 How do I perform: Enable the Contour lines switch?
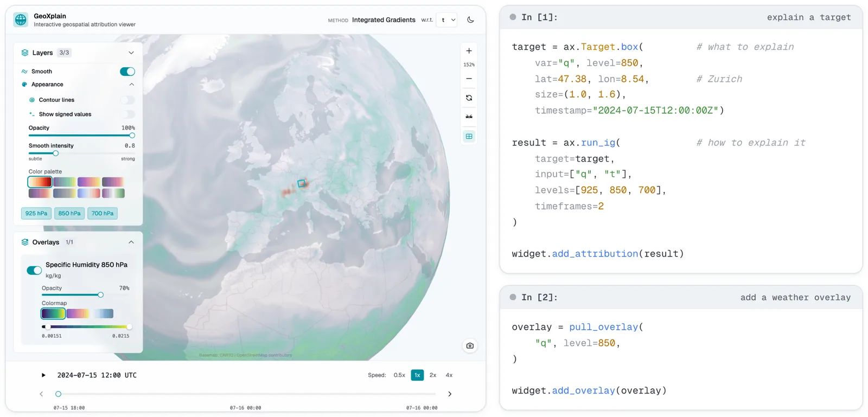(x=127, y=100)
